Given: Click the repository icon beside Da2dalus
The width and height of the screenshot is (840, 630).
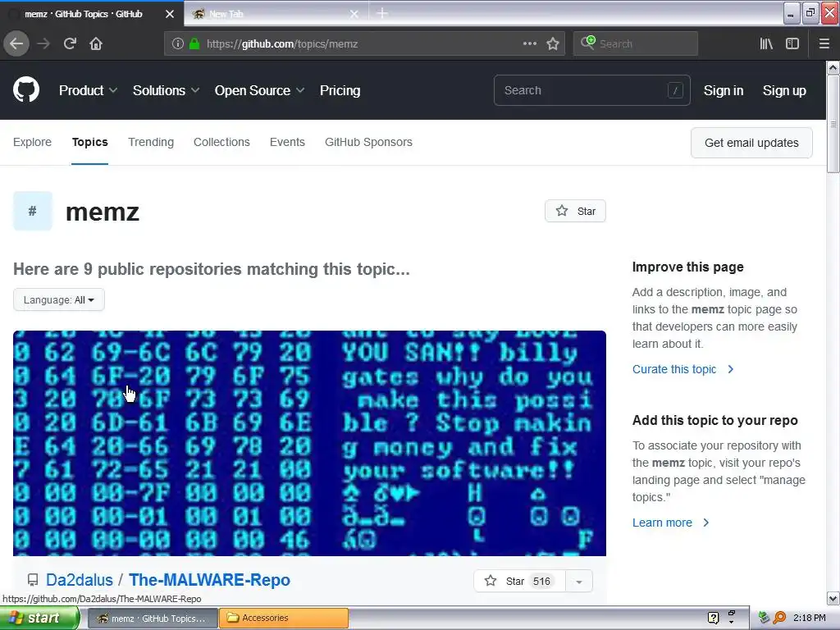Looking at the screenshot, I should 33,580.
